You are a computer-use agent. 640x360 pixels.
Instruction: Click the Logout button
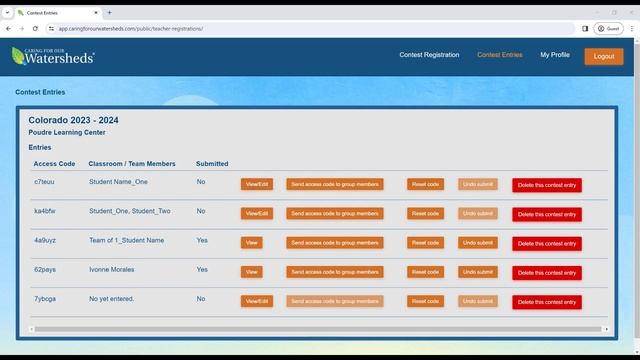tap(604, 56)
